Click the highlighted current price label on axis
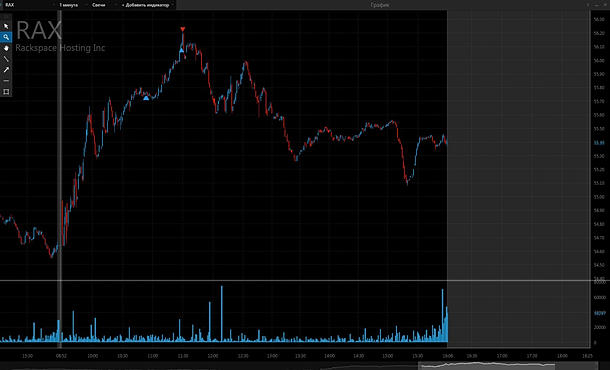The image size is (610, 370). [x=599, y=143]
